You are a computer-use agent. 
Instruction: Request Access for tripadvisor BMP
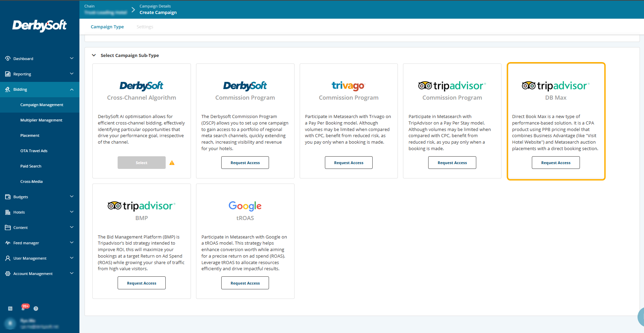(x=141, y=283)
